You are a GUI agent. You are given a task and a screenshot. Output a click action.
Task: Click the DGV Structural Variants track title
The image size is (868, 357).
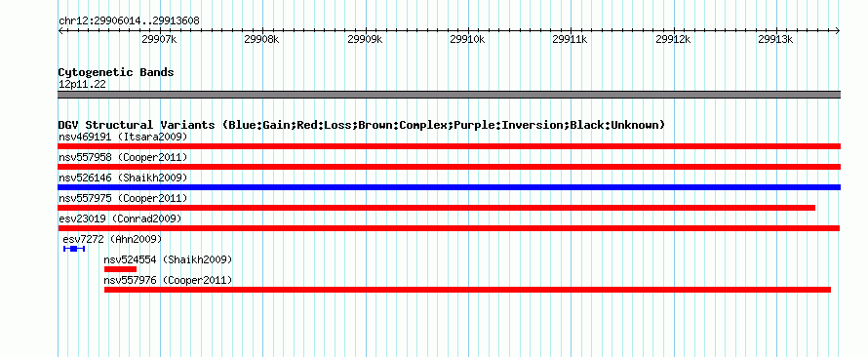[361, 125]
